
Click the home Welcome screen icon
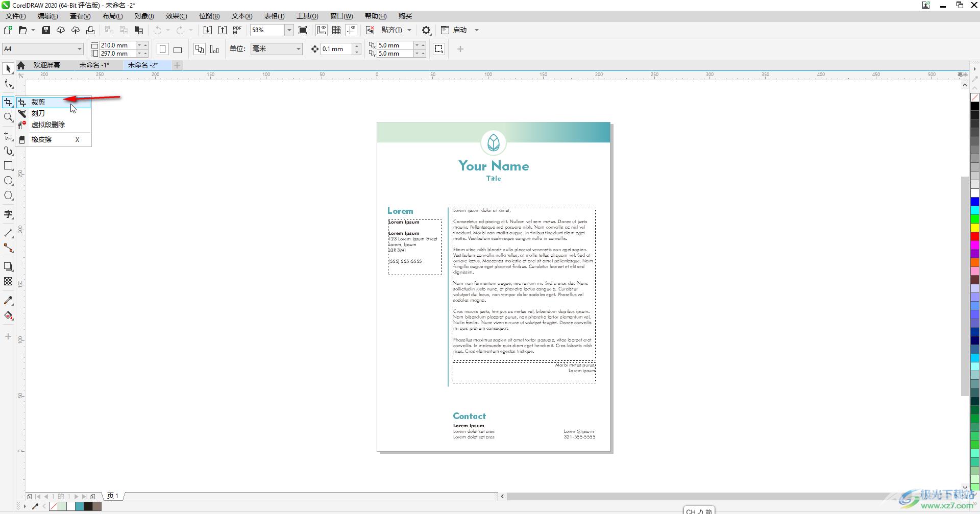[21, 65]
